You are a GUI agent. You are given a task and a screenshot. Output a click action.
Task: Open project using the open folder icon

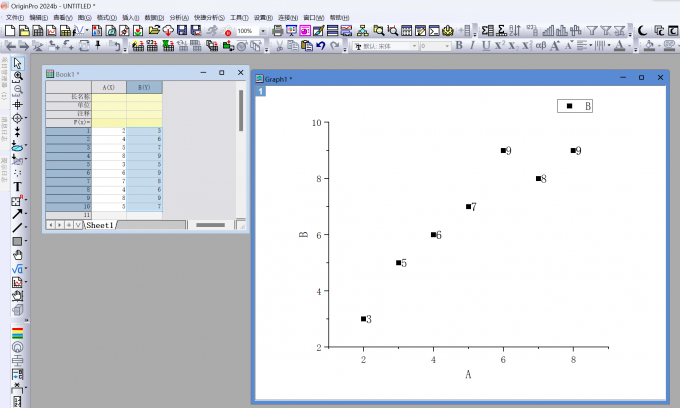coord(154,30)
